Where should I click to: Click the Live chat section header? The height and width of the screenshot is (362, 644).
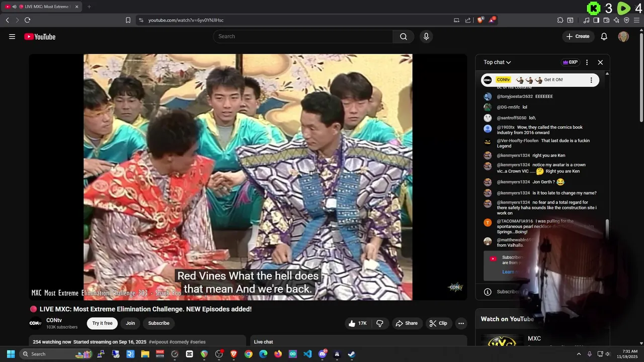tap(264, 342)
